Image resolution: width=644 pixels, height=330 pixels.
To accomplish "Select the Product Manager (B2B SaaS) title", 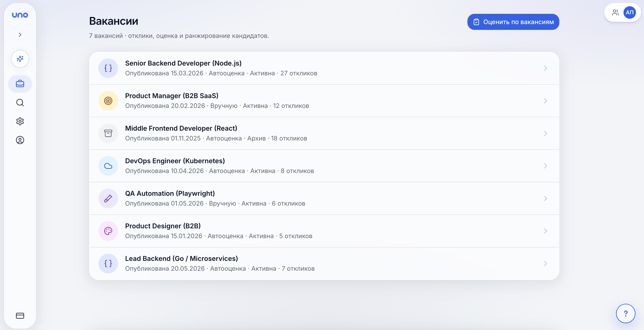I will [x=172, y=96].
